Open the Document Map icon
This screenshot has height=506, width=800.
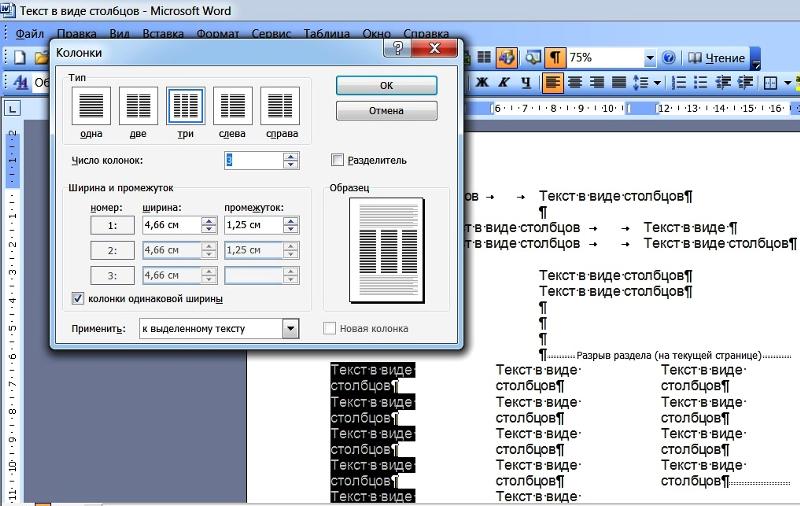tap(533, 57)
